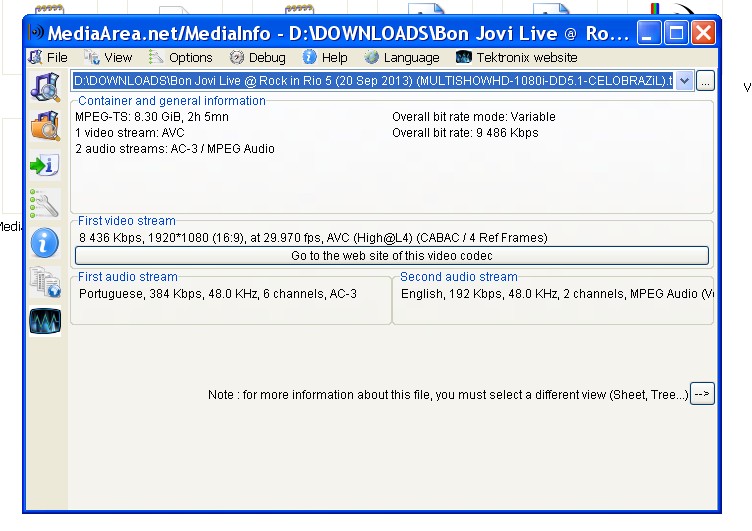The width and height of the screenshot is (752, 531).
Task: Click the Tektronix waveform sidebar icon
Action: click(45, 321)
